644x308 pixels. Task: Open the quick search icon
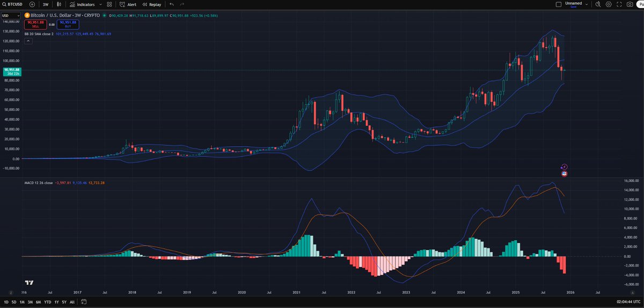[597, 4]
